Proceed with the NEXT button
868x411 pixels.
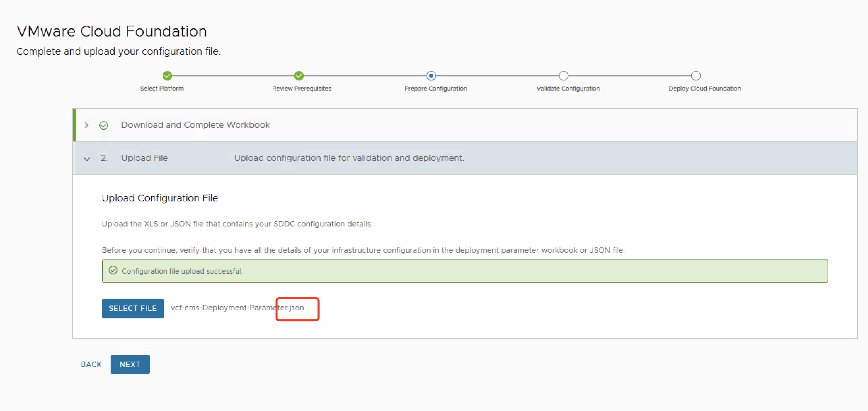click(x=130, y=364)
